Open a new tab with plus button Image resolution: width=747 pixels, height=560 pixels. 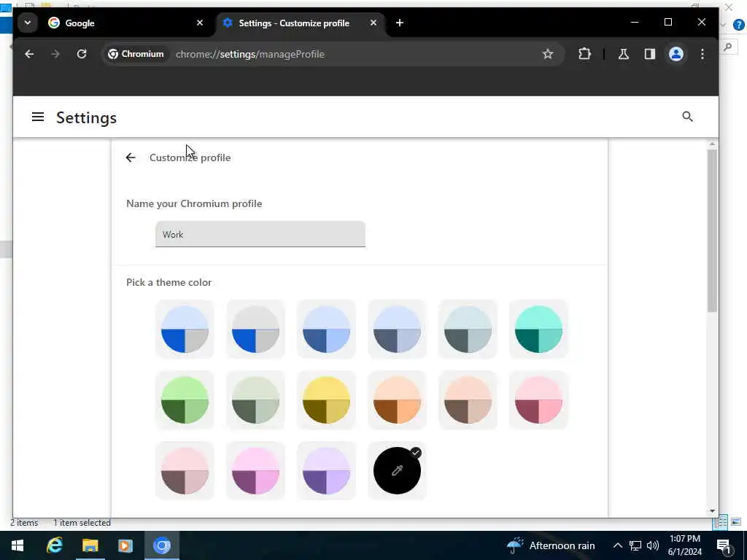tap(400, 23)
